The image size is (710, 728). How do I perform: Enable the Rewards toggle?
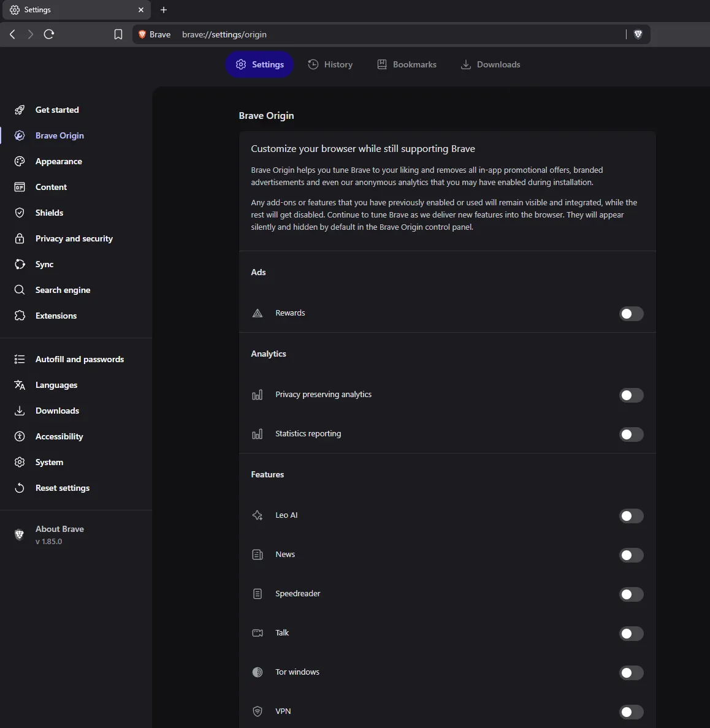tap(631, 314)
